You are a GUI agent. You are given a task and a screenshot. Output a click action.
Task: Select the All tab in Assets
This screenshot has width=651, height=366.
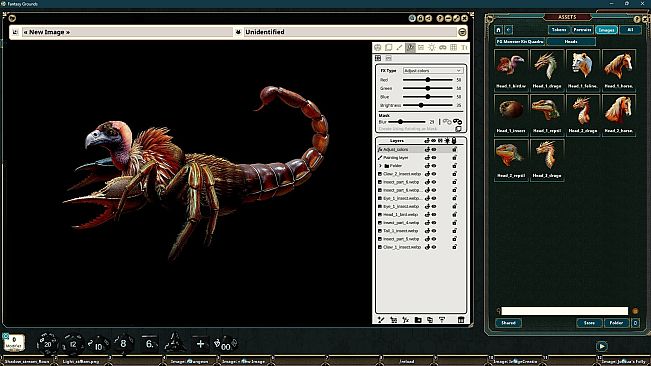630,30
